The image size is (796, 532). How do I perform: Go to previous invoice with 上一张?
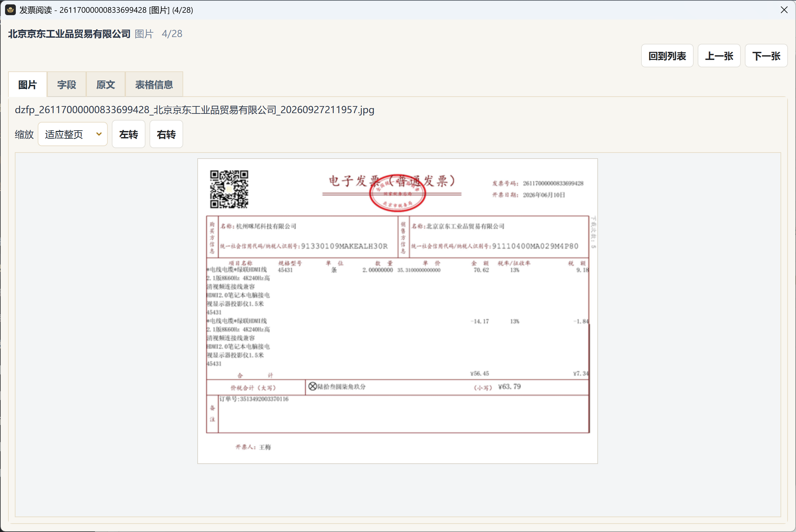tap(719, 56)
